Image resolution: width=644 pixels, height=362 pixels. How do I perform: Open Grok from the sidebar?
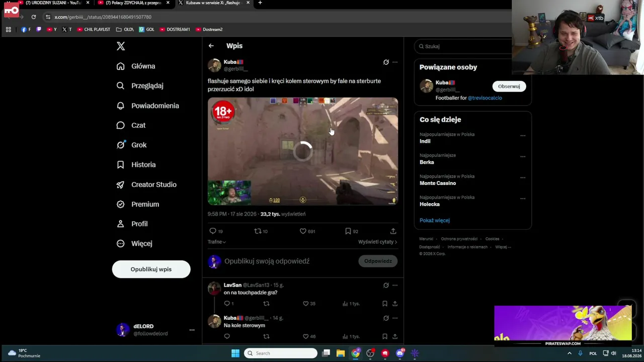[131, 145]
